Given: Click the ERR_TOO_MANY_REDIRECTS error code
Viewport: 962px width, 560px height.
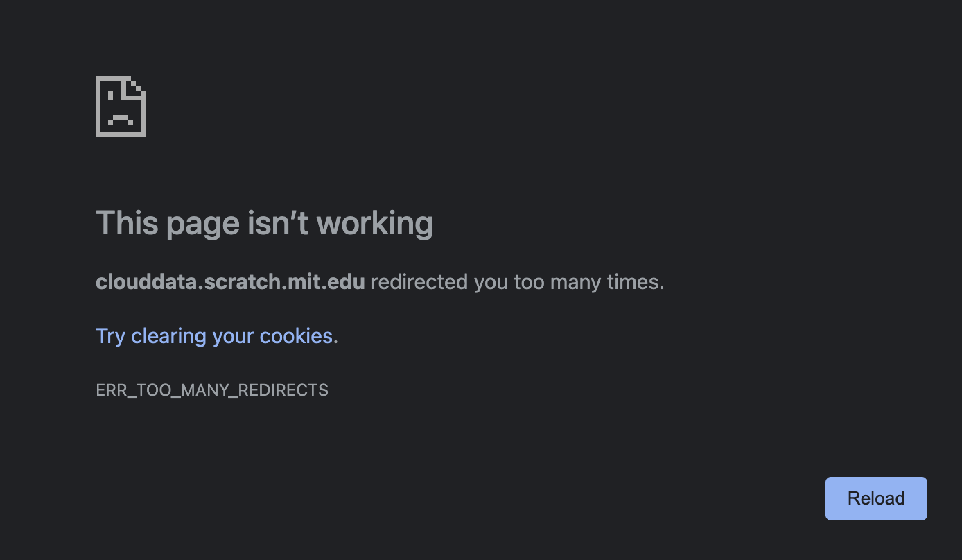Looking at the screenshot, I should pos(212,390).
